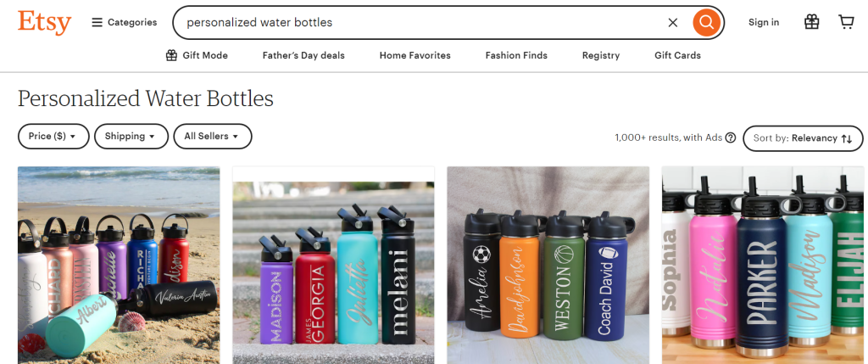Open the All Sellers filter dropdown
This screenshot has height=364, width=868.
pos(213,137)
